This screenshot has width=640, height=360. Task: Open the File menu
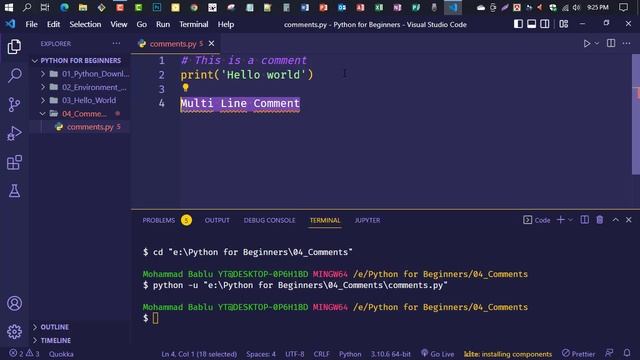coord(31,24)
